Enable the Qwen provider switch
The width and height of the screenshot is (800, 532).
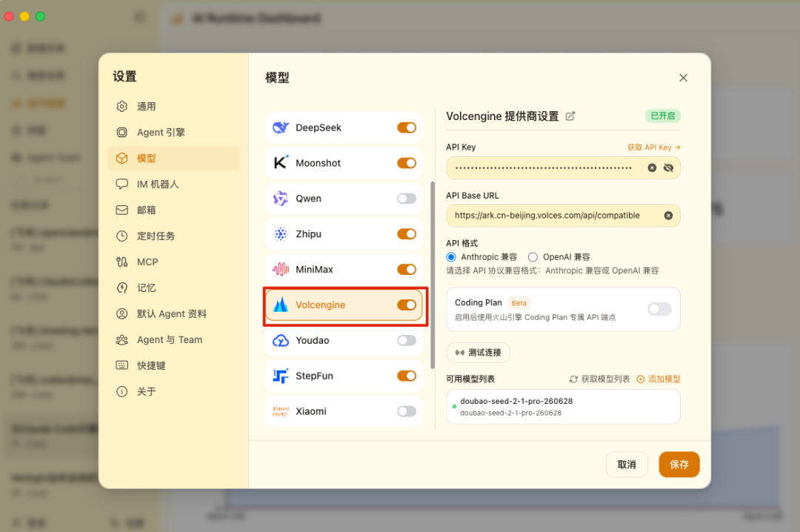pyautogui.click(x=407, y=199)
